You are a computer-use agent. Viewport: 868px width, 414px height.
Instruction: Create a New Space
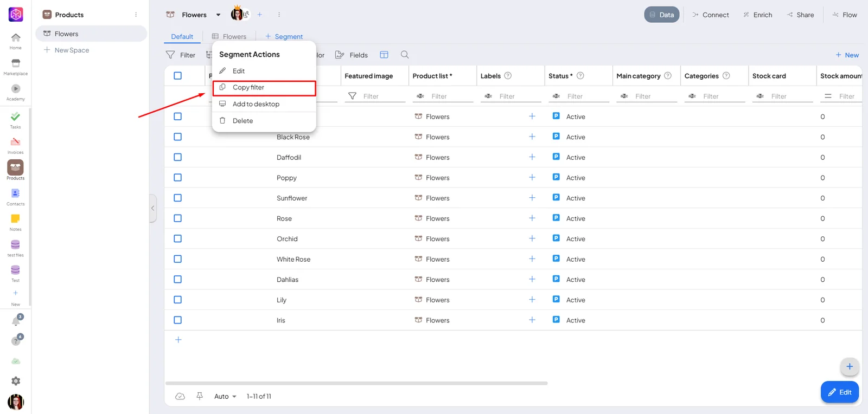coord(66,50)
